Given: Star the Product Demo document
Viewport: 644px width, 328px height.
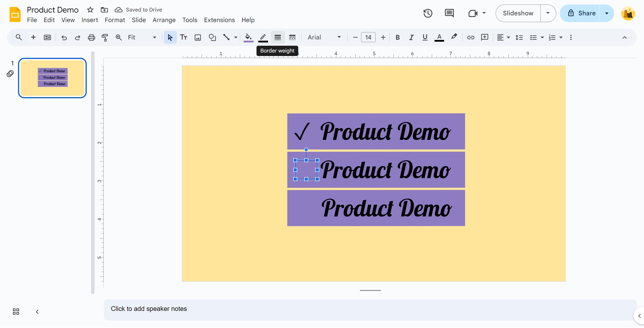Looking at the screenshot, I should (90, 10).
